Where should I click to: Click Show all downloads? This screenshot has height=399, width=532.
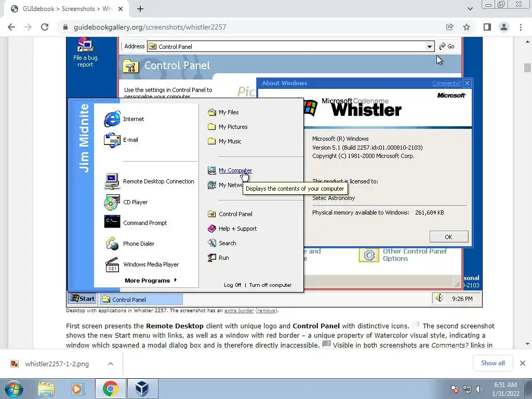493,363
